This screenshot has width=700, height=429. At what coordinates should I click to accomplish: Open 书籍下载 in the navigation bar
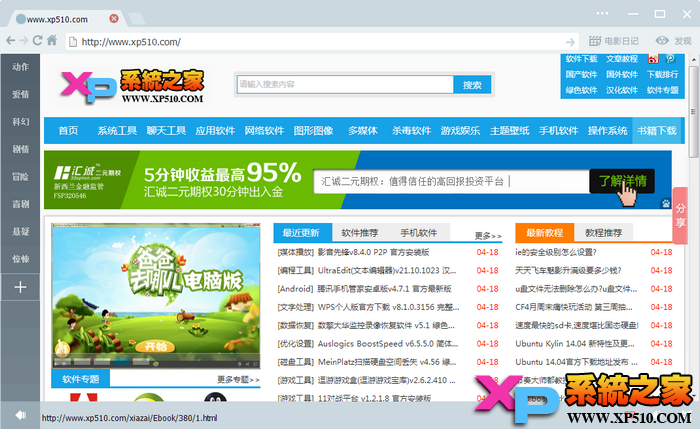tap(657, 130)
